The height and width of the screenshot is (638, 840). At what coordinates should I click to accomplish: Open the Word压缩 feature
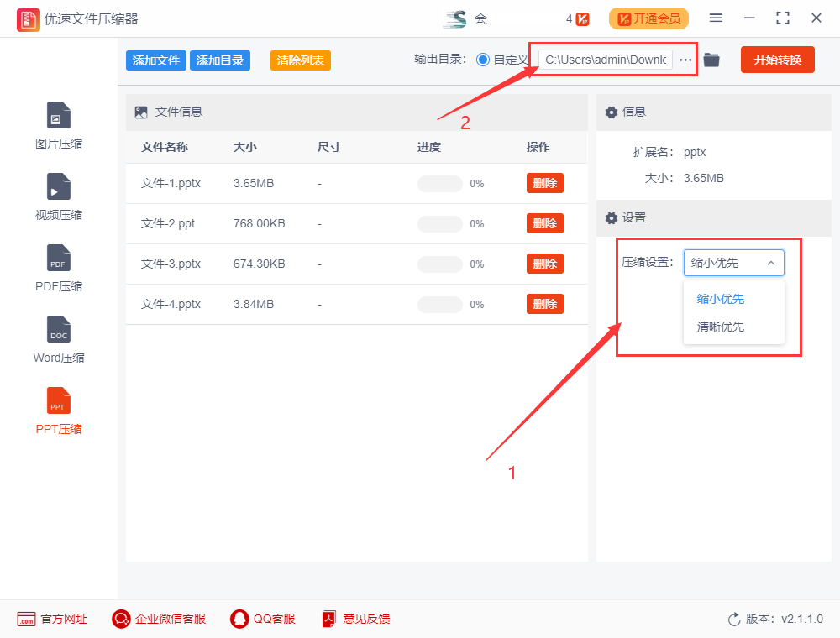[58, 338]
